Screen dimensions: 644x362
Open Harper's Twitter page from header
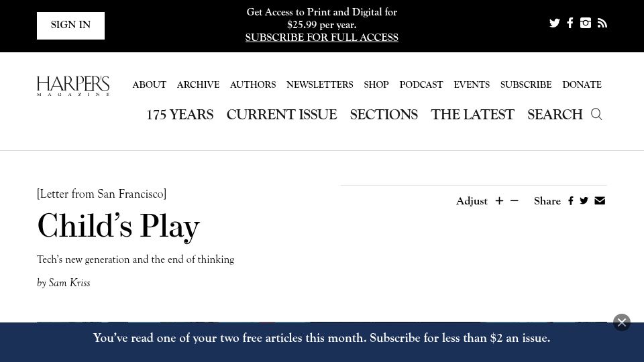click(555, 23)
